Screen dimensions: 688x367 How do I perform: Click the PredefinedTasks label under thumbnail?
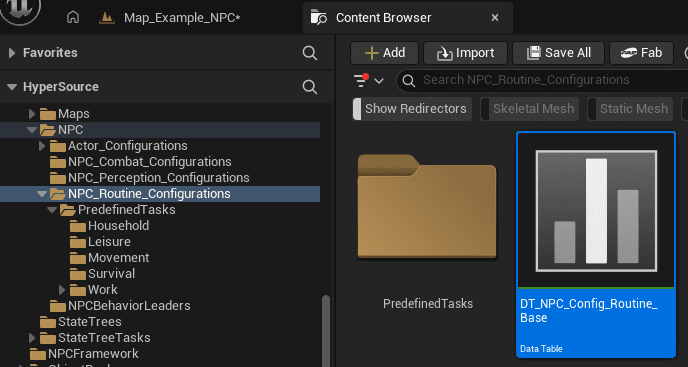click(428, 304)
